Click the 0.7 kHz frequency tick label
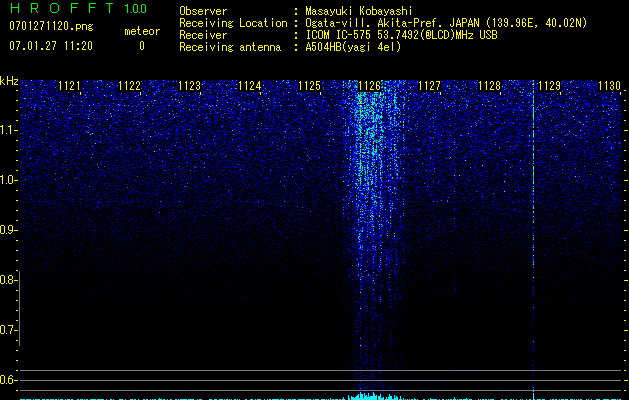The width and height of the screenshot is (629, 400). [x=8, y=330]
